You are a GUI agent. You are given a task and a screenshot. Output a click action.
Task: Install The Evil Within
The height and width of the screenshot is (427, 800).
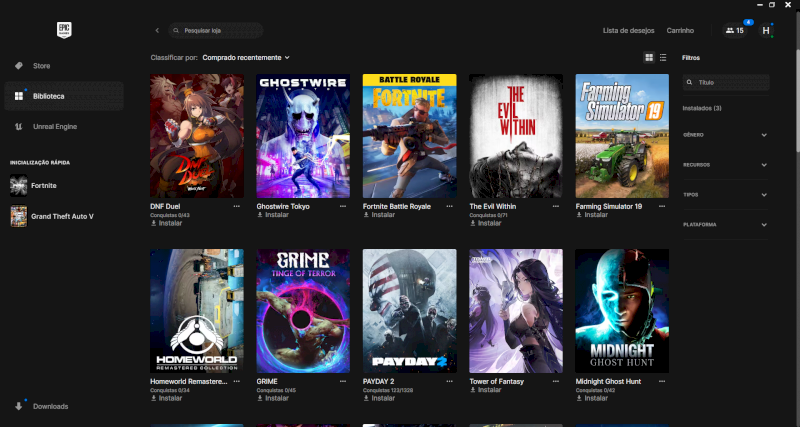[486, 223]
